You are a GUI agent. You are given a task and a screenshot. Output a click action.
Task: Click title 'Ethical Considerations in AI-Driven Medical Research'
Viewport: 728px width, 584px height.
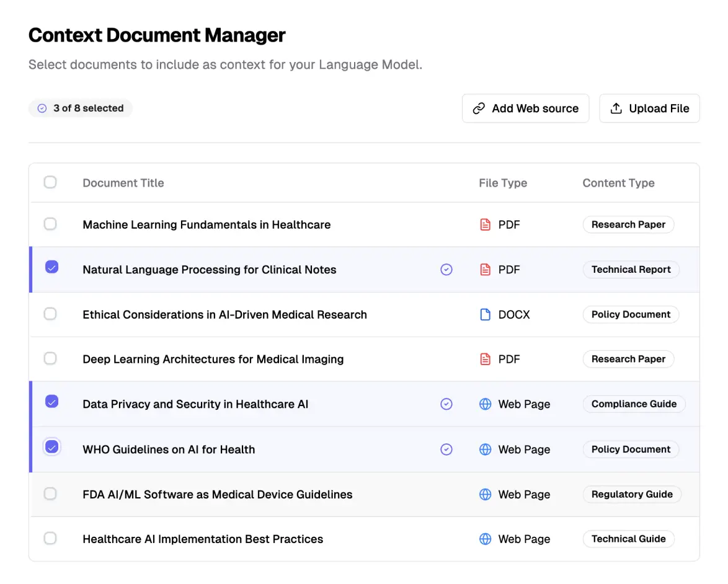[224, 315]
